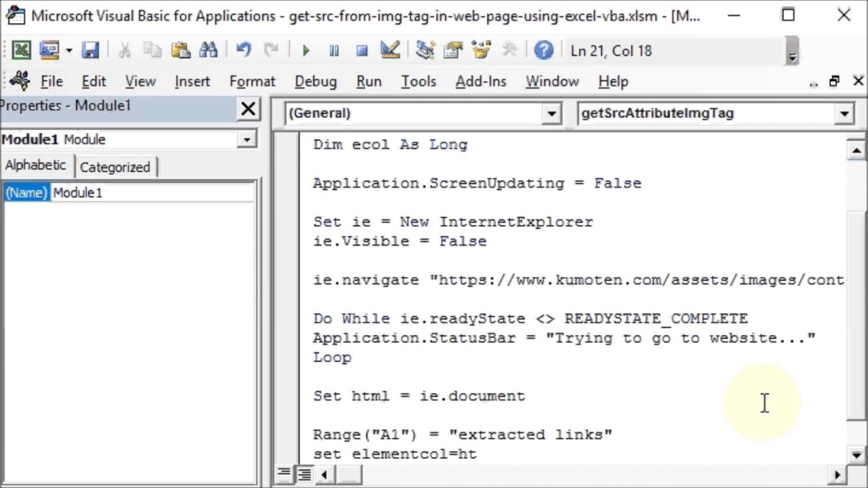Viewport: 868px width, 488px height.
Task: Click the horizontal scroll right arrow
Action: [x=838, y=474]
